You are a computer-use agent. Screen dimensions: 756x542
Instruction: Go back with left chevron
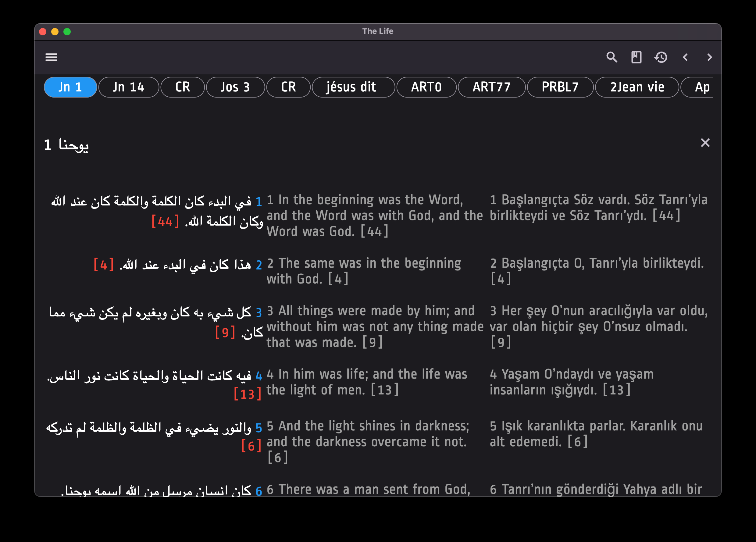point(685,57)
